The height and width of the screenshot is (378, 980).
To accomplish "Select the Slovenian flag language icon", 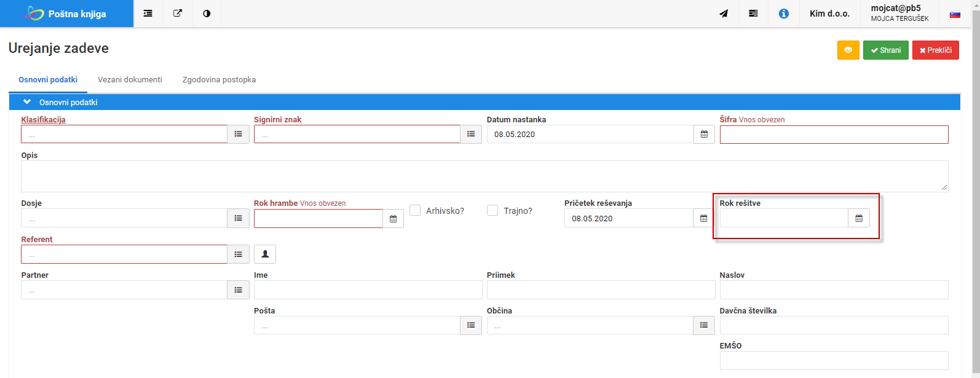I will (x=955, y=14).
